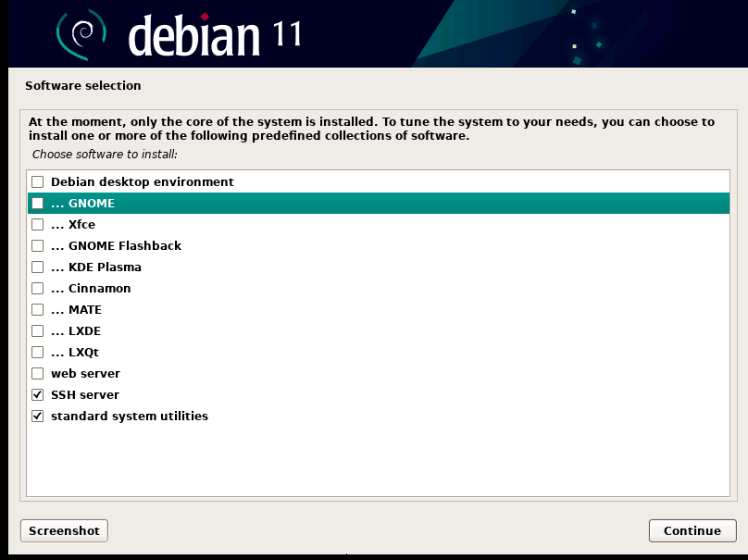
Task: Click the Continue button
Action: 692,531
